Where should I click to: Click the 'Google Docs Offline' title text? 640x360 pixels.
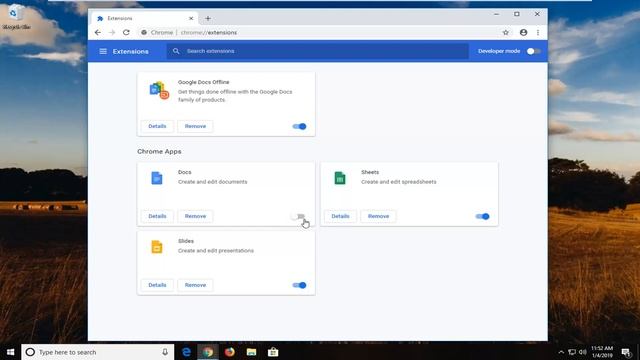(x=203, y=82)
